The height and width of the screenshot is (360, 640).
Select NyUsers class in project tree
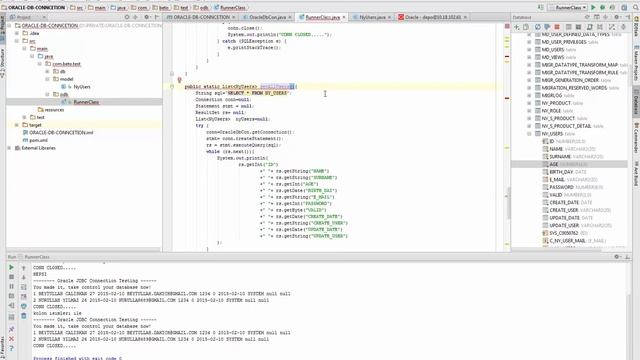click(x=82, y=87)
